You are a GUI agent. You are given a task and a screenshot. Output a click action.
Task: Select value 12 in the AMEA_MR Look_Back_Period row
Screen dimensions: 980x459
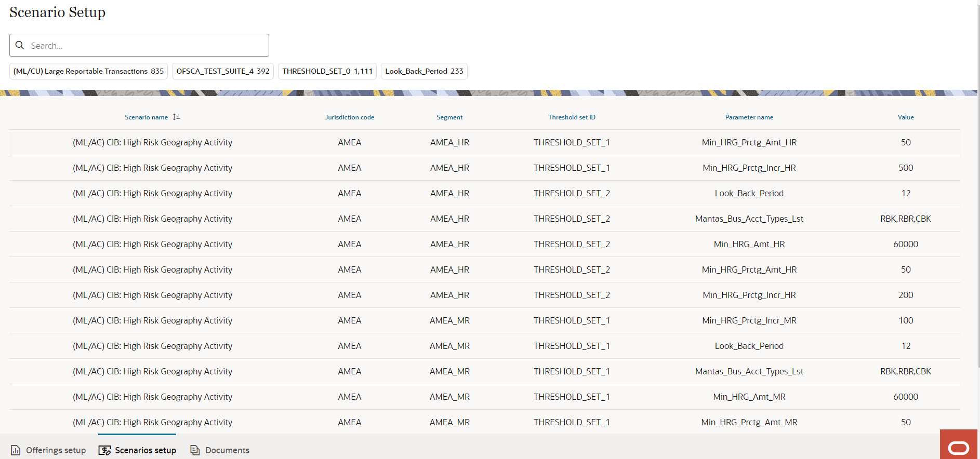coord(906,346)
